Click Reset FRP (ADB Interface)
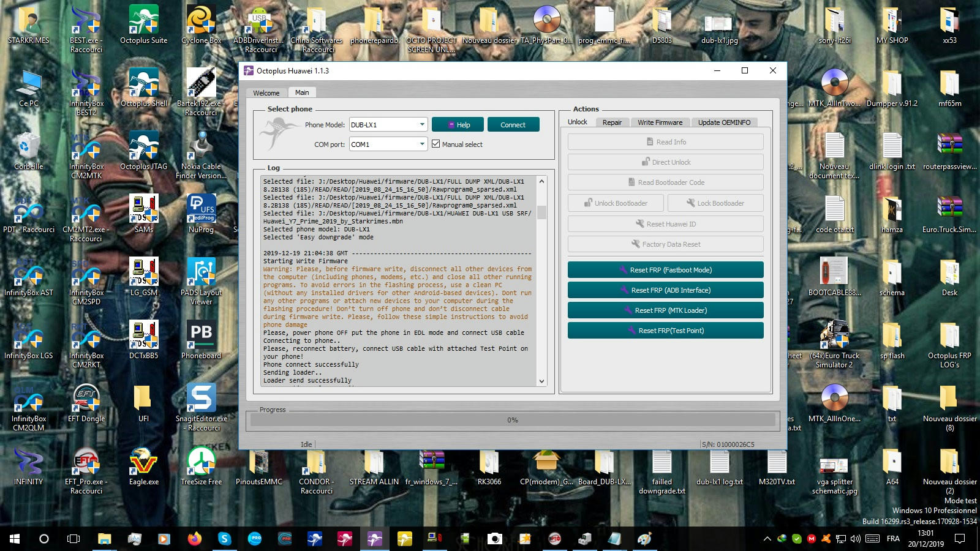The image size is (980, 551). [665, 290]
